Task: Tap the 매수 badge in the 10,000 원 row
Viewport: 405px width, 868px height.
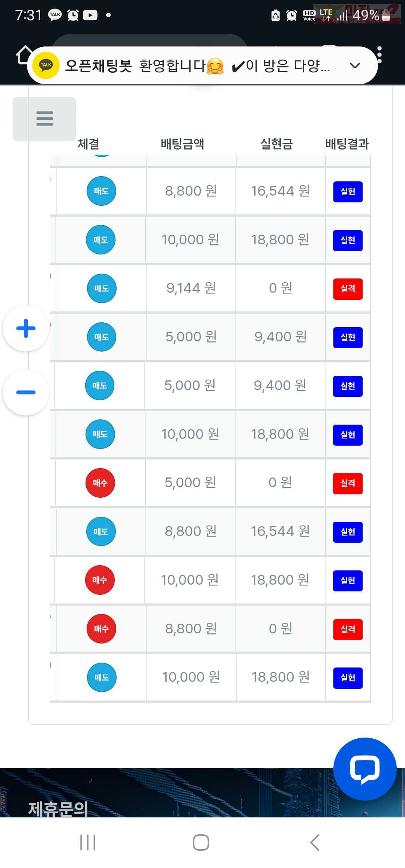Action: [100, 580]
